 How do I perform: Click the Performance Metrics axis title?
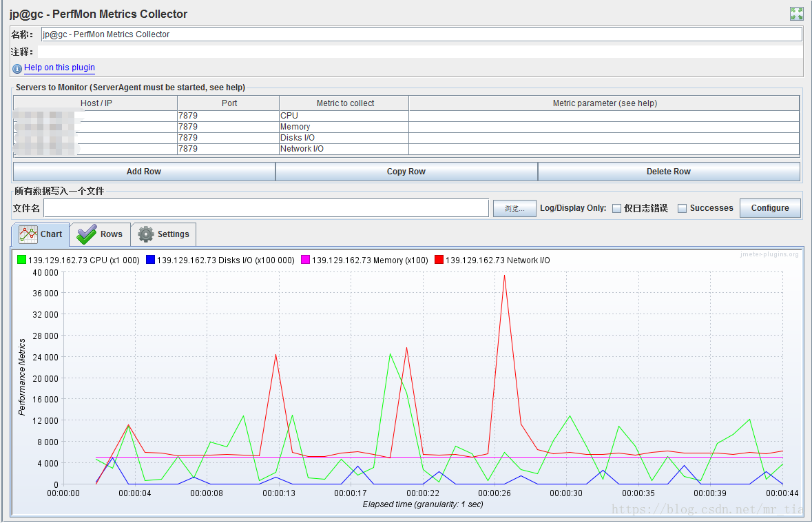point(22,377)
